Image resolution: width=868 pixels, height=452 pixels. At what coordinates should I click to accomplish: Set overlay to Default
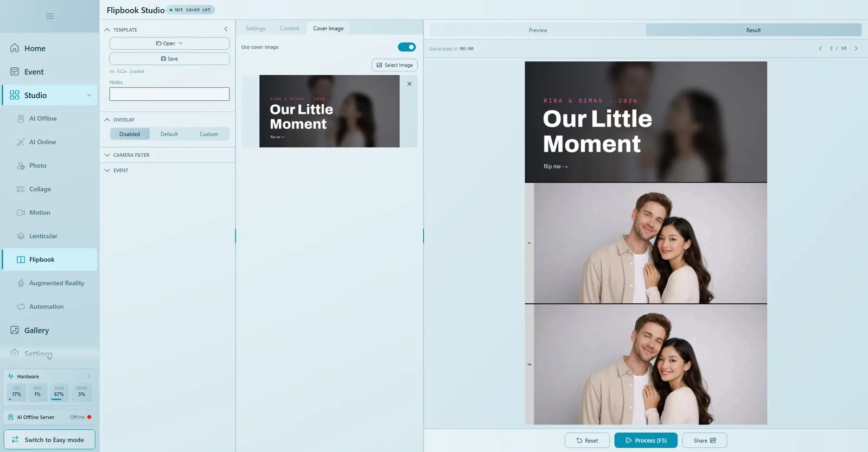point(169,134)
